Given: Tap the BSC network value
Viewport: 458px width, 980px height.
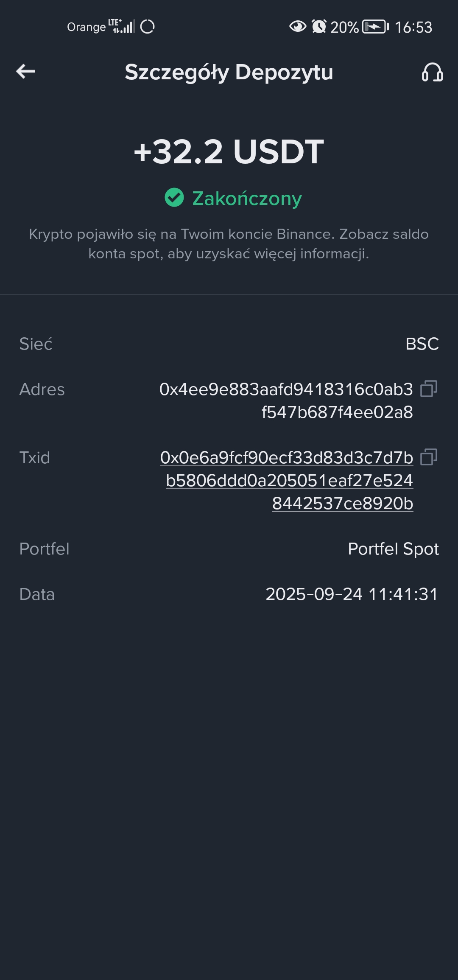Looking at the screenshot, I should click(422, 344).
